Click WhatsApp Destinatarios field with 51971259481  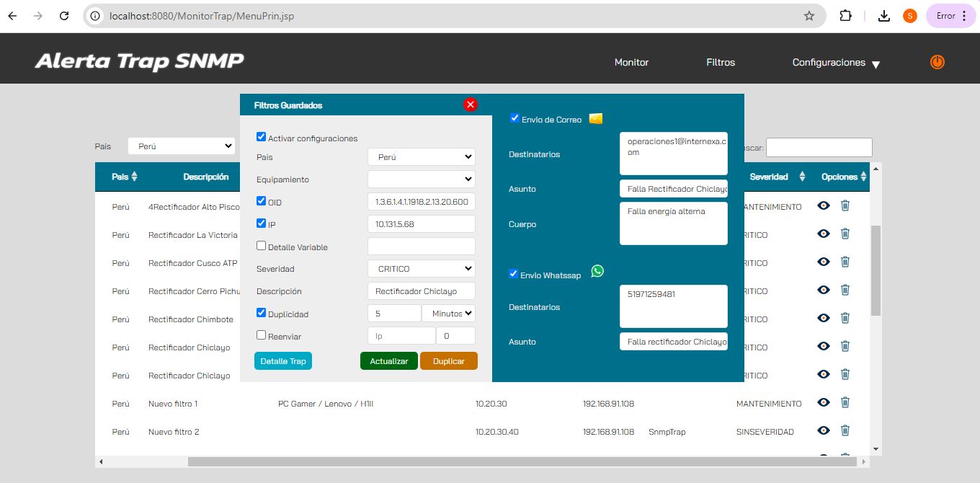[674, 306]
